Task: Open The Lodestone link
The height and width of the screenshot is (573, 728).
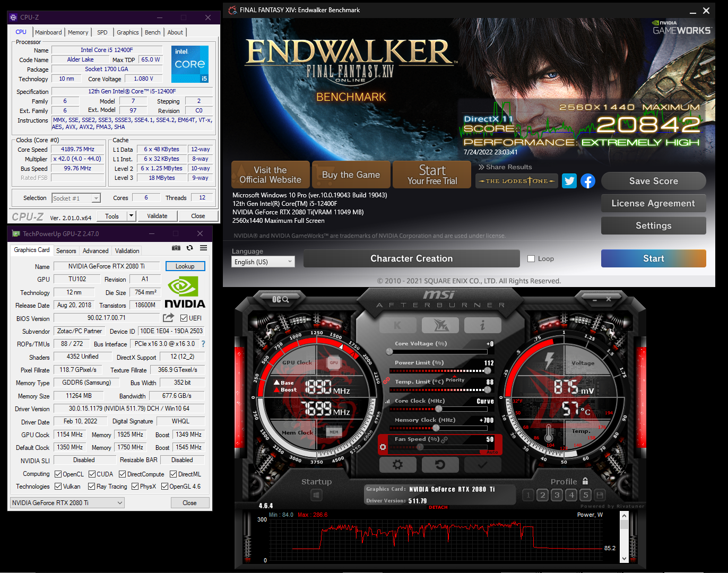Action: tap(516, 181)
